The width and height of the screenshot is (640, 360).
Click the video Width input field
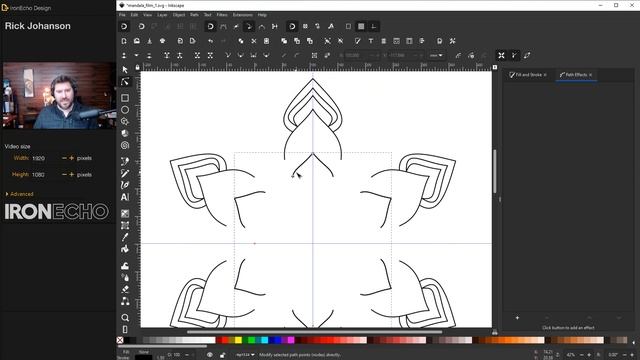tap(45, 158)
